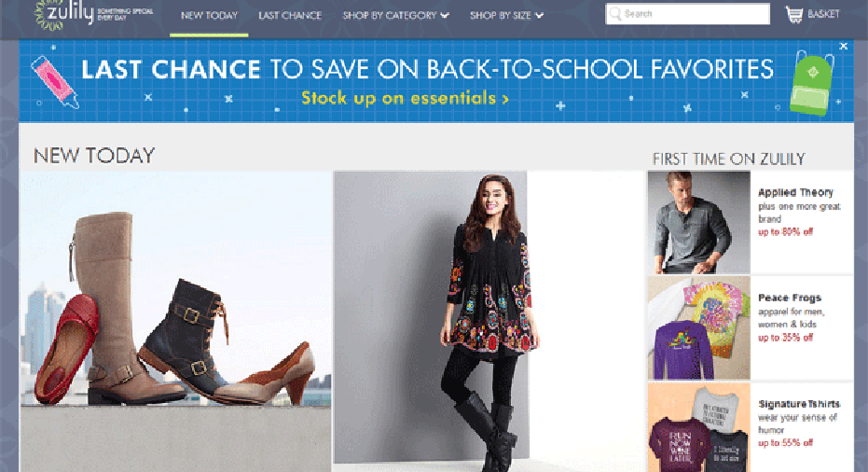Expand the Shop By Category arrow
Viewport: 868px width, 472px height.
point(445,16)
